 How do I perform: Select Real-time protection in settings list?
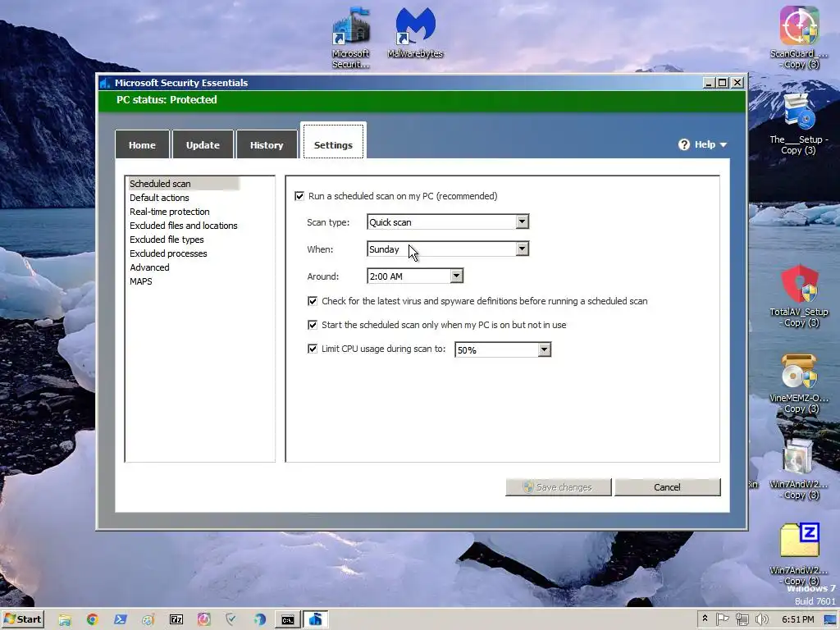tap(169, 212)
